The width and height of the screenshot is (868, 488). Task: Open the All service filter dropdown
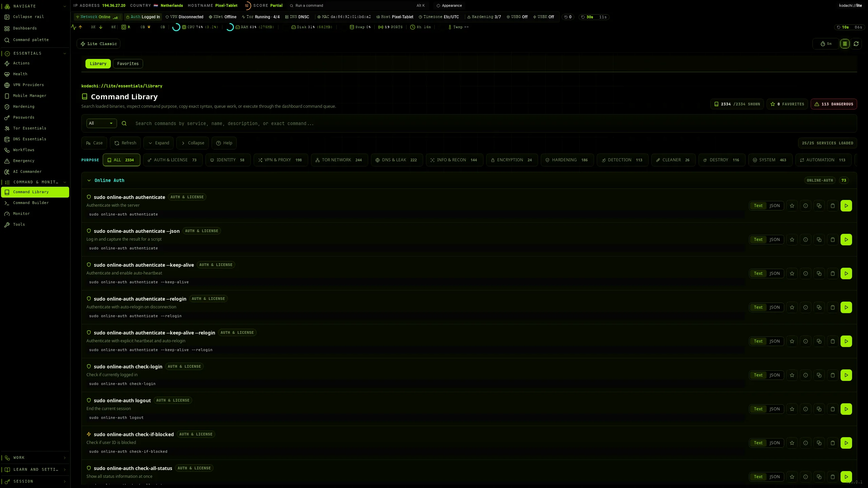click(101, 123)
